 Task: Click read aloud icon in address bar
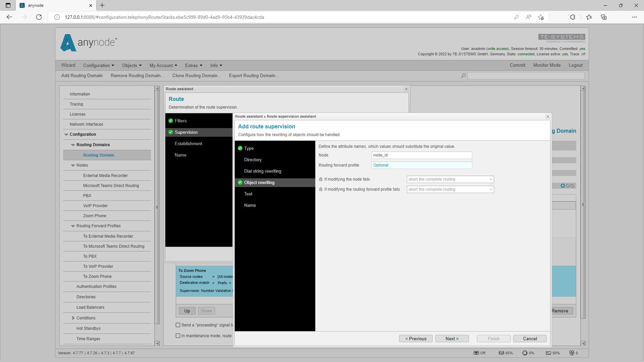coord(529,17)
